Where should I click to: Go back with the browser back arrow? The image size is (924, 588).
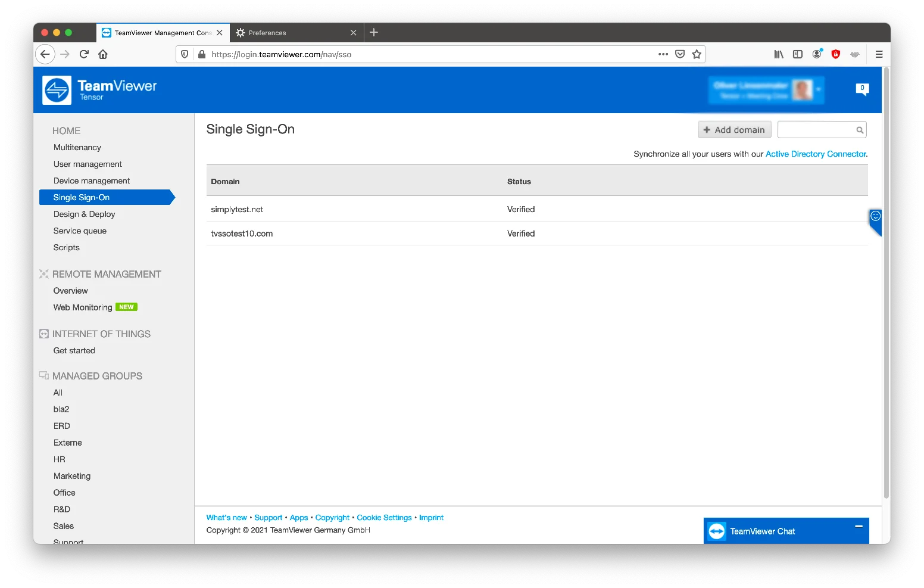click(x=45, y=54)
